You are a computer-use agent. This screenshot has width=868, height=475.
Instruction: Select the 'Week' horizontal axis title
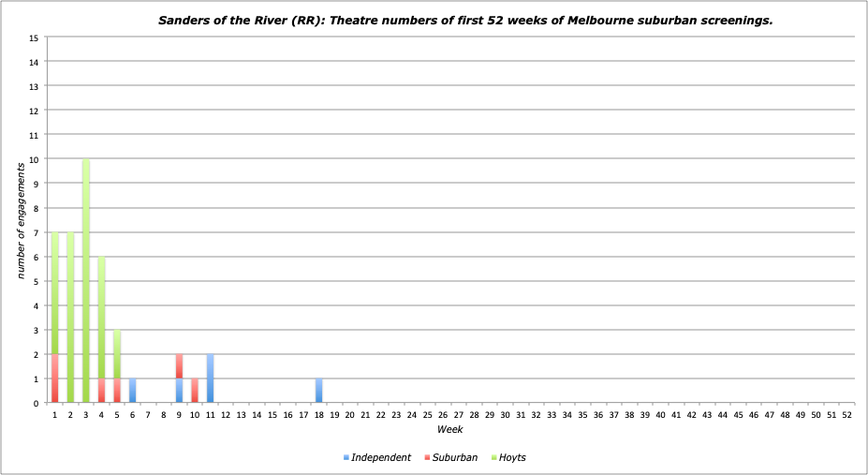(x=449, y=429)
